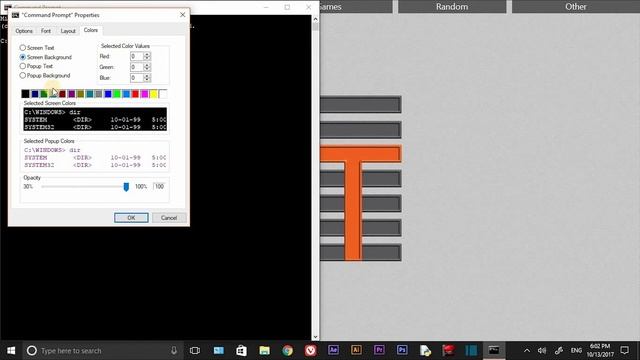Pick the bright green color swatch

(117, 94)
